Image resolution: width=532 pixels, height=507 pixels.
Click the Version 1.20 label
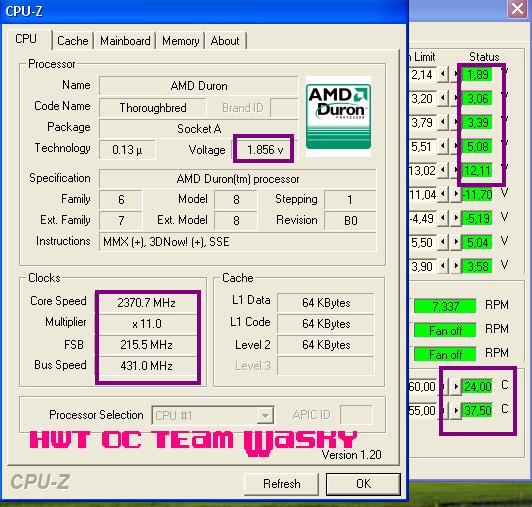point(352,455)
